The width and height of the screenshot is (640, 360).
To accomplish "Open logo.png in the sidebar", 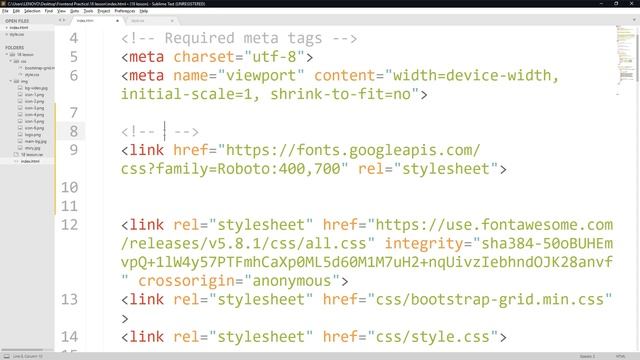I will pyautogui.click(x=33, y=135).
